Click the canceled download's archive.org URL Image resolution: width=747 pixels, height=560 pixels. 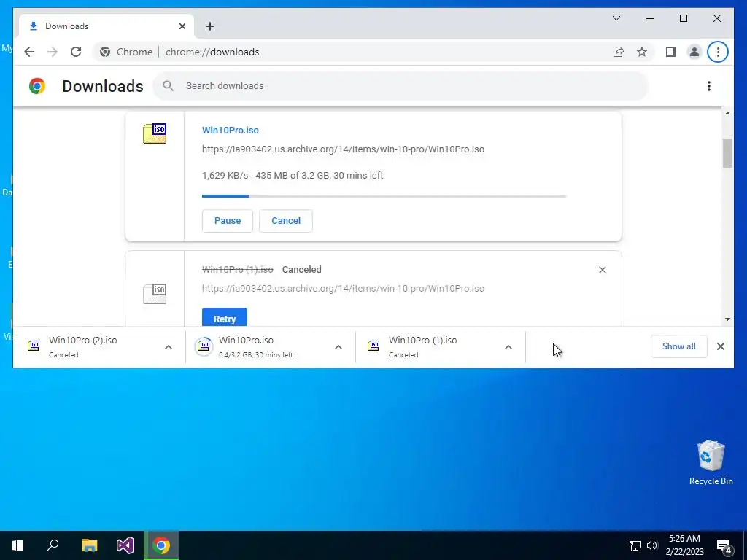pos(343,289)
